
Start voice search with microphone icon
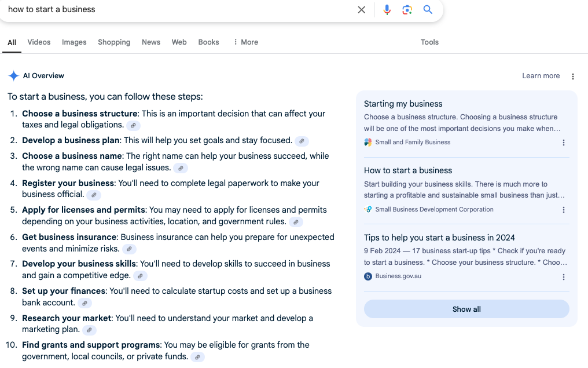click(387, 10)
